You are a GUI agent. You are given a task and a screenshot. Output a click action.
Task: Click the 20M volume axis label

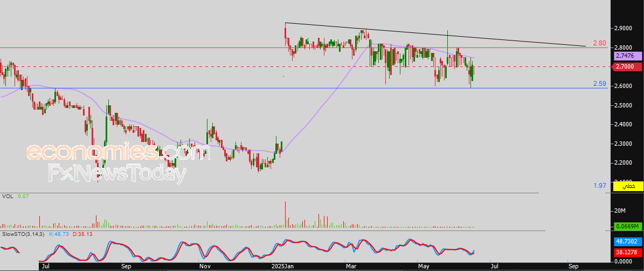point(620,211)
